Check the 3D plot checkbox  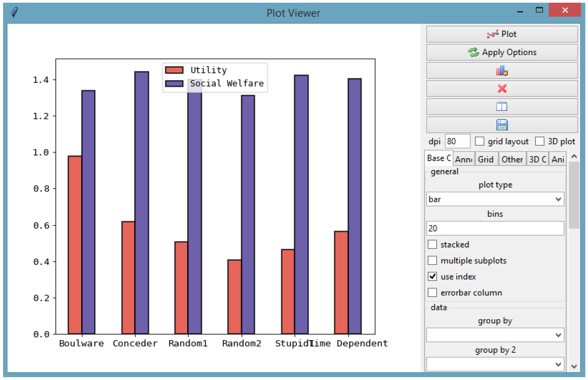click(x=539, y=141)
